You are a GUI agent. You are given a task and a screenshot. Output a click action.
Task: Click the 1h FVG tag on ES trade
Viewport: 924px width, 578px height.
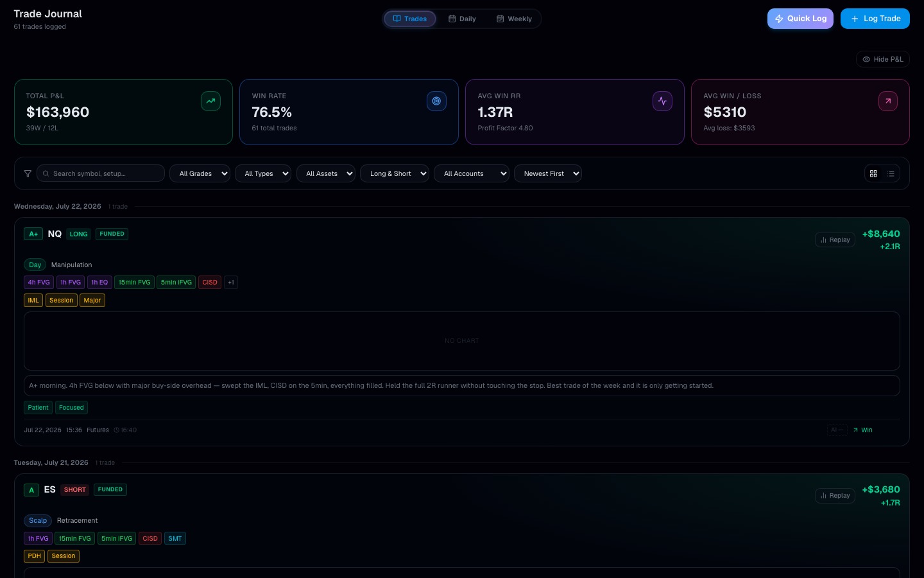(x=38, y=538)
